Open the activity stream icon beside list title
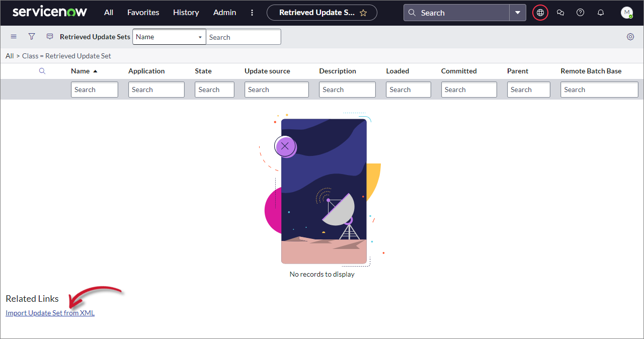Image resolution: width=644 pixels, height=339 pixels. pyautogui.click(x=50, y=37)
